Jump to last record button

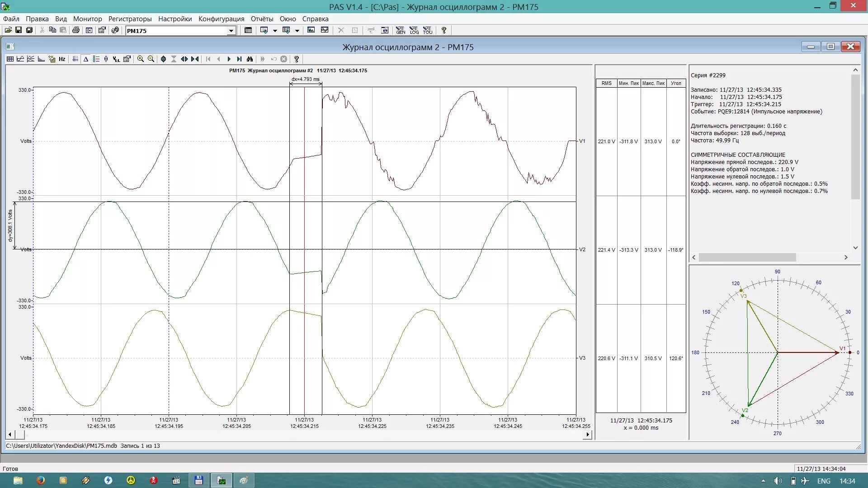tap(239, 59)
